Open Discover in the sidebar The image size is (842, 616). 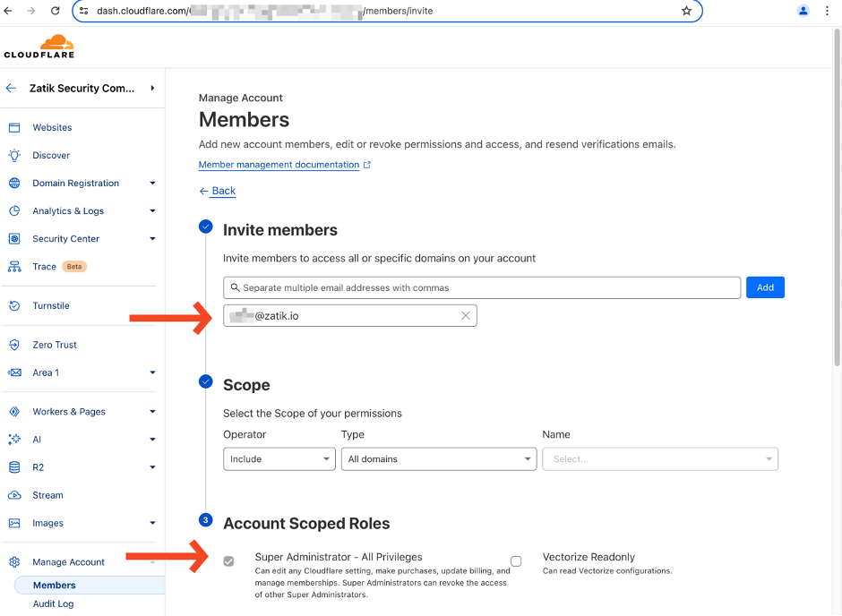click(51, 156)
